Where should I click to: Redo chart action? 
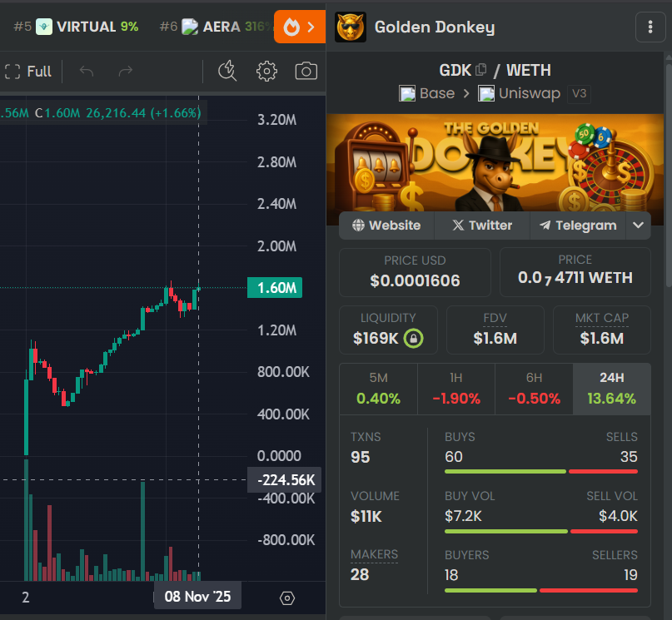[x=126, y=71]
